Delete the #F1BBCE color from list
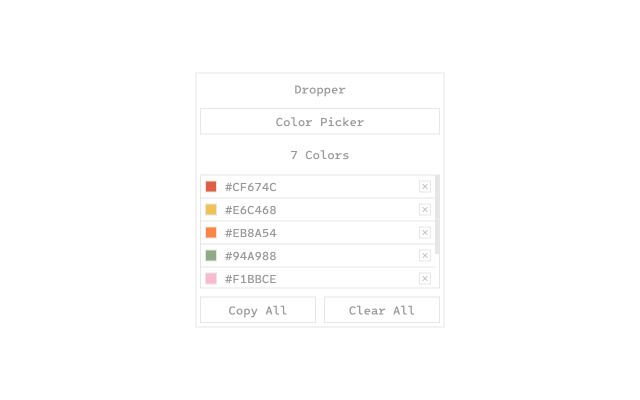Screen dimensions: 640x400 [425, 279]
